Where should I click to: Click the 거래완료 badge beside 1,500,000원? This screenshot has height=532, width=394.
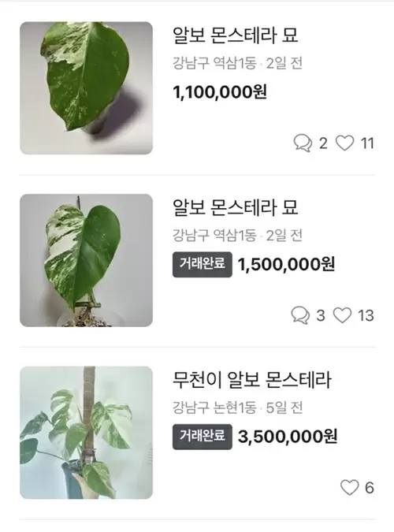[203, 264]
